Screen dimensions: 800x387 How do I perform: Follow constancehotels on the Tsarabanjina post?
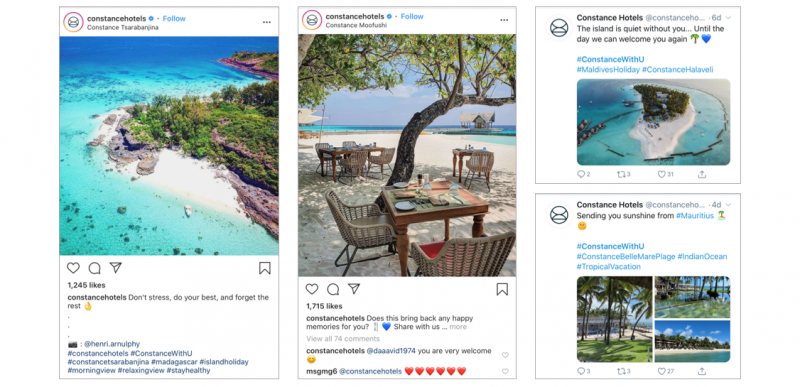pos(174,18)
